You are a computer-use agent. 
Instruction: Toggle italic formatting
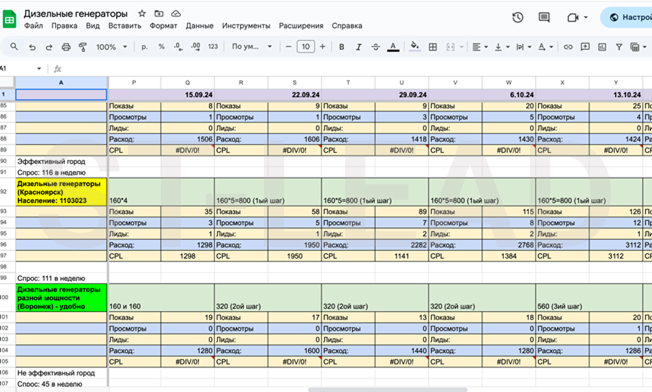358,47
